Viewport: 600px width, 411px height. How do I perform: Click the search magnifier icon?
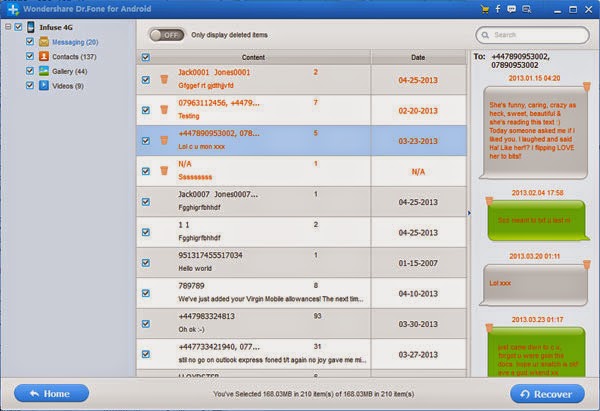(485, 35)
